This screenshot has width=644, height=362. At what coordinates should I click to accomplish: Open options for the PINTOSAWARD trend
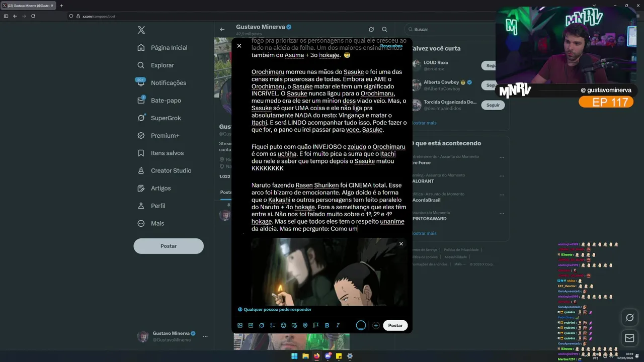tap(502, 214)
